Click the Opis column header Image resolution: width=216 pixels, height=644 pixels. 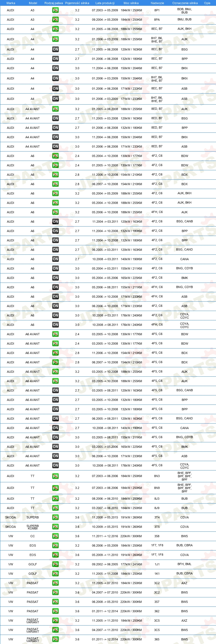(207, 3)
